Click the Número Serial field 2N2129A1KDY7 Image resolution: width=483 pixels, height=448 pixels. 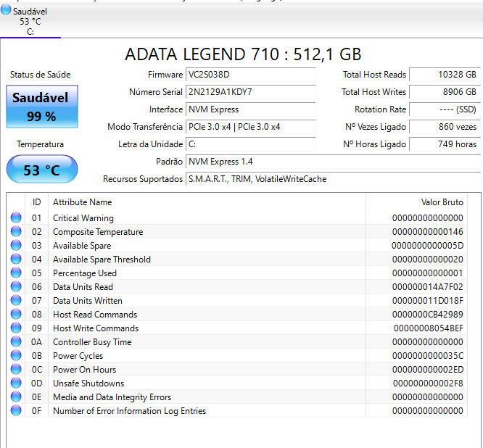(250, 92)
